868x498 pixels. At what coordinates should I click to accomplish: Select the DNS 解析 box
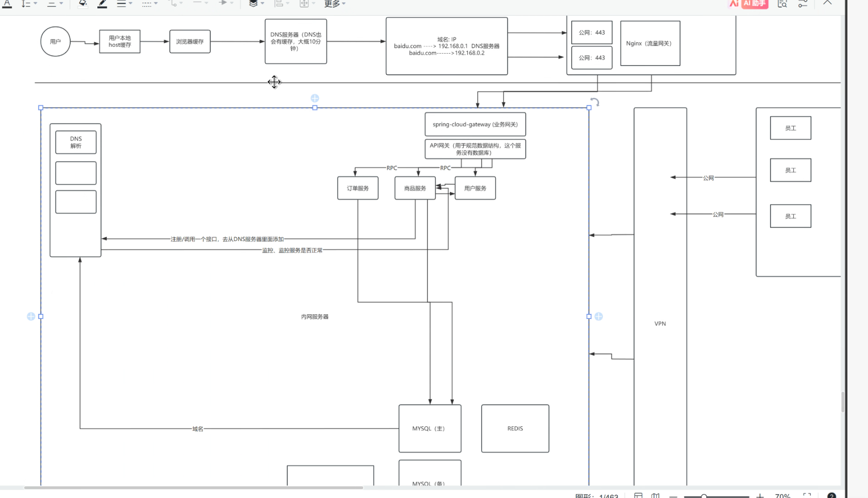coord(76,142)
